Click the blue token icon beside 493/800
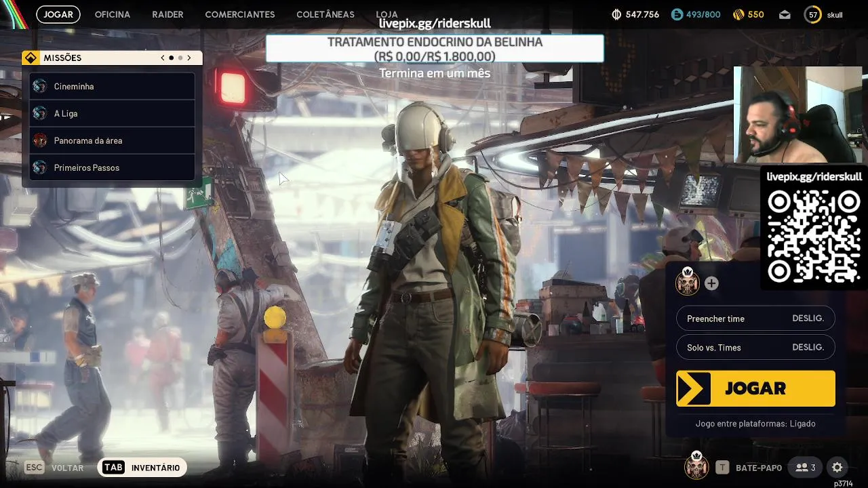 point(677,14)
